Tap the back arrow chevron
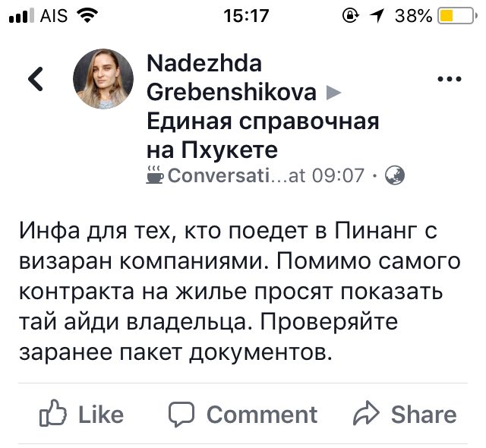The width and height of the screenshot is (486, 448). tap(36, 79)
